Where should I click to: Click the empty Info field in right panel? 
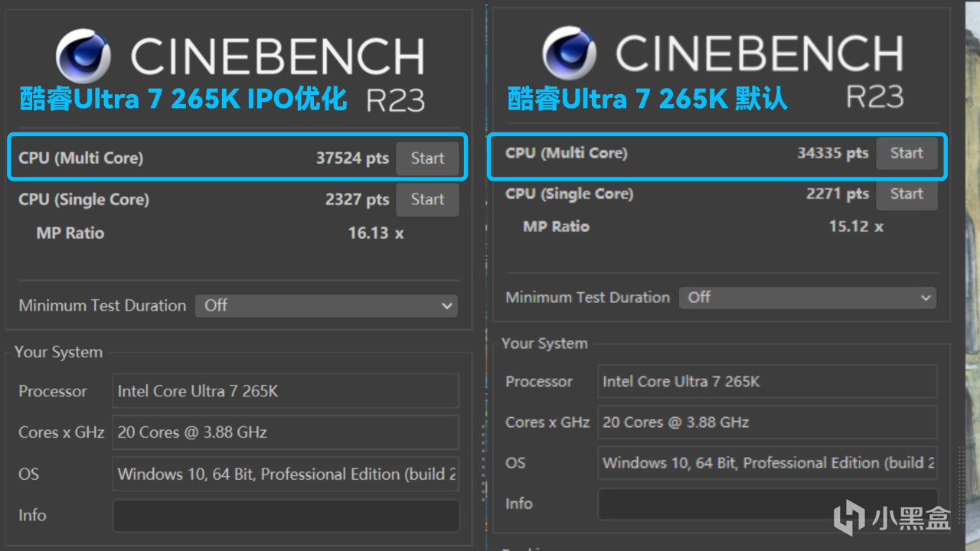click(x=767, y=504)
